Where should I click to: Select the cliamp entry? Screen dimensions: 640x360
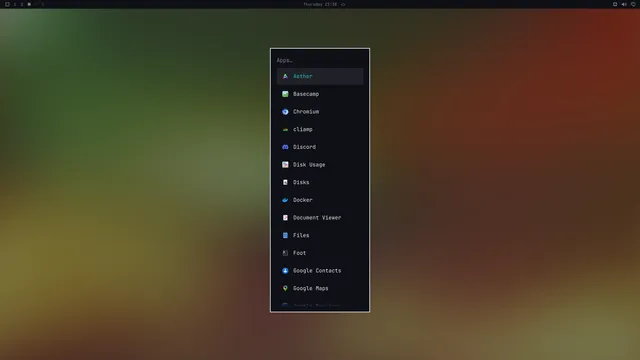(320, 129)
